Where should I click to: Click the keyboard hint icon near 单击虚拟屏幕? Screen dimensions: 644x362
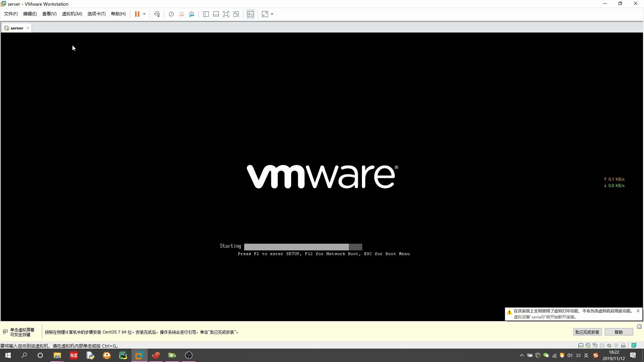click(x=5, y=332)
